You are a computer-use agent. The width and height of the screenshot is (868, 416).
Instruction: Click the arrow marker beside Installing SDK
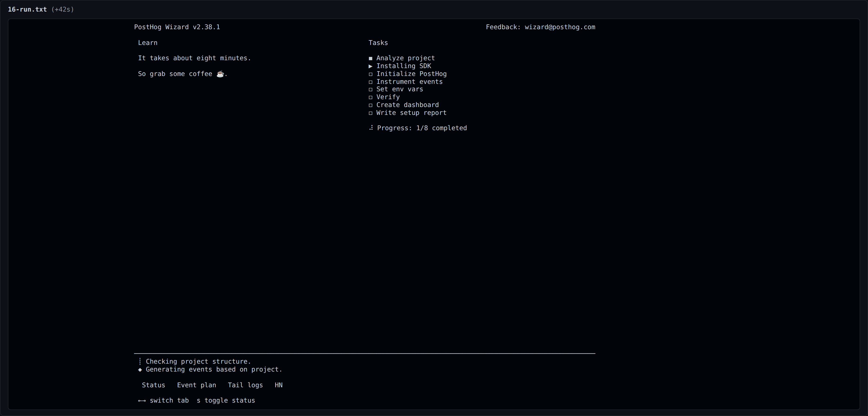(x=371, y=66)
